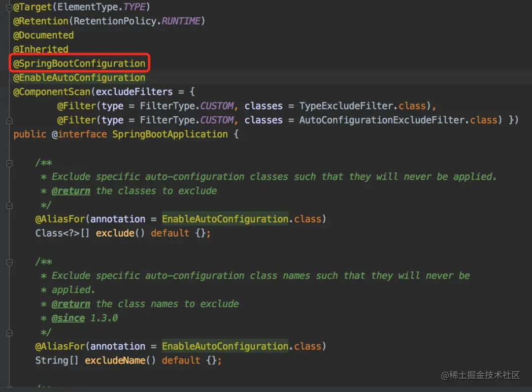Click fold end marker after @since 1.3.0
The height and width of the screenshot is (392, 532).
click(x=9, y=332)
